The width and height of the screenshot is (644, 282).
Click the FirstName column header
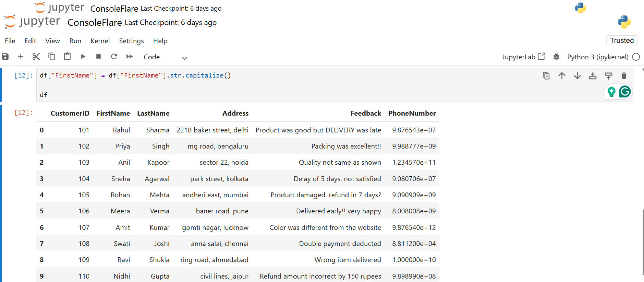click(x=113, y=113)
